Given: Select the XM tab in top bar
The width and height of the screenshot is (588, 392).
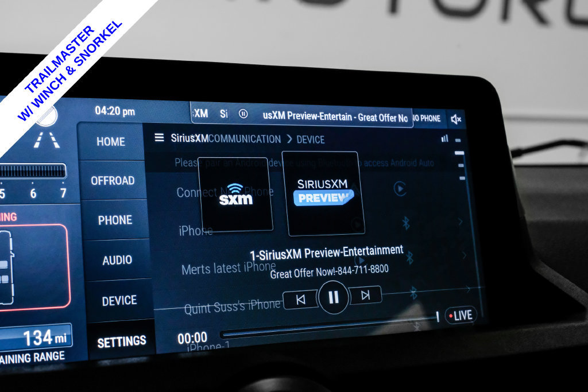Looking at the screenshot, I should click(x=200, y=113).
